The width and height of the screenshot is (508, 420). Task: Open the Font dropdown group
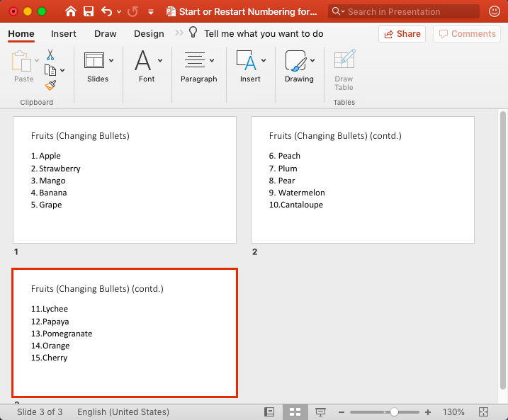[147, 67]
